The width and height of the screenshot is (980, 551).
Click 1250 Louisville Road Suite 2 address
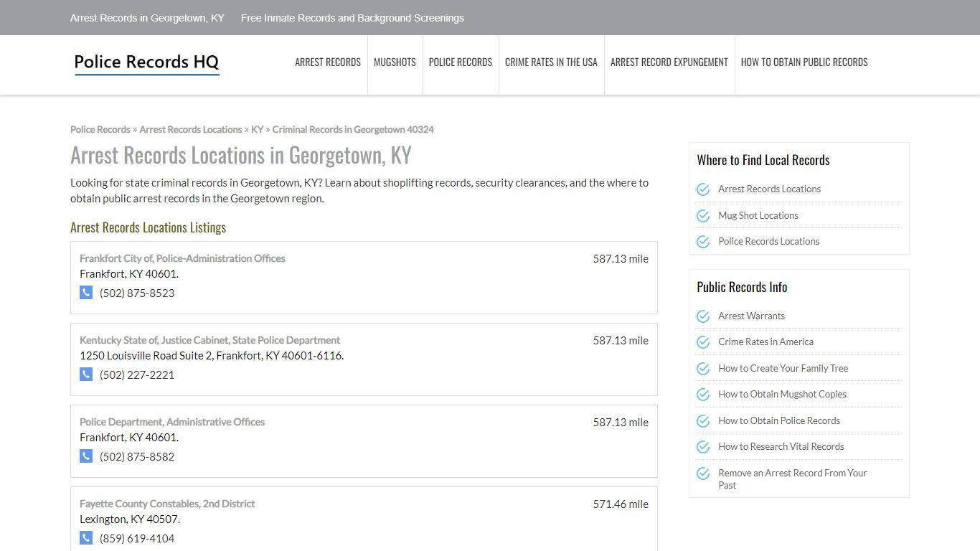(212, 356)
